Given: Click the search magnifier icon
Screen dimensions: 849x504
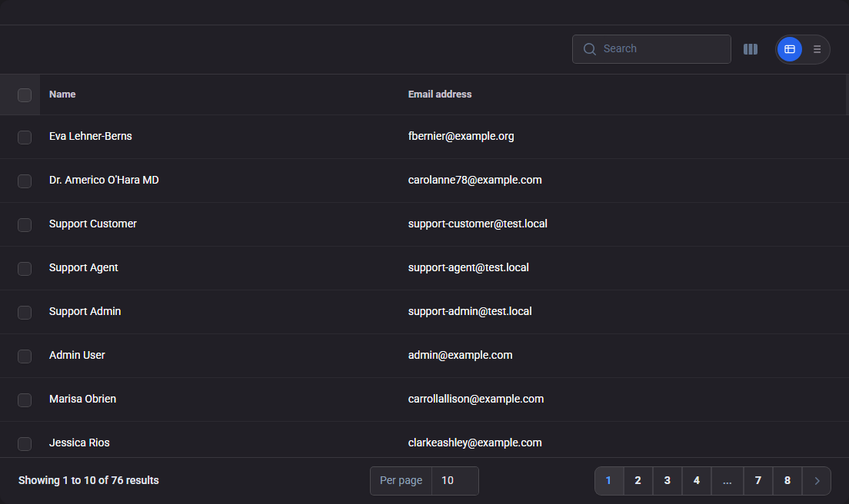Looking at the screenshot, I should coord(590,49).
